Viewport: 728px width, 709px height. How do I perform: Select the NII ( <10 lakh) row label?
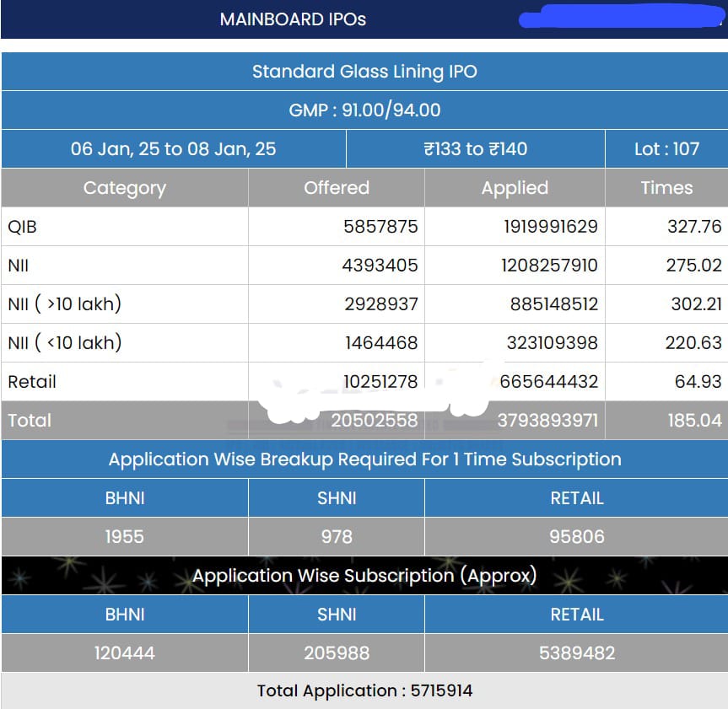(x=65, y=343)
